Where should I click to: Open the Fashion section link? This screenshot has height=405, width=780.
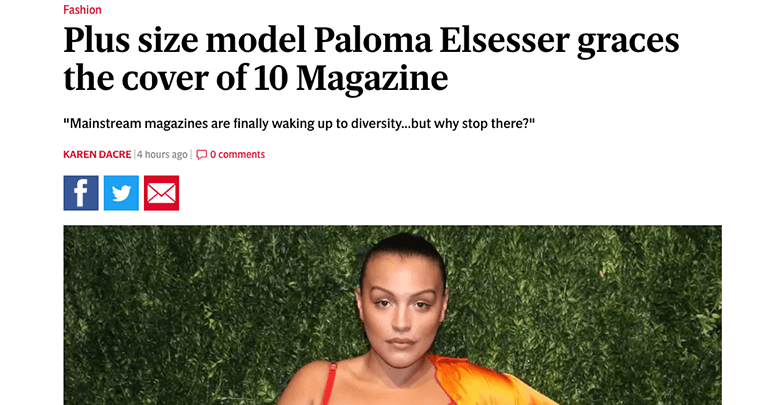82,10
